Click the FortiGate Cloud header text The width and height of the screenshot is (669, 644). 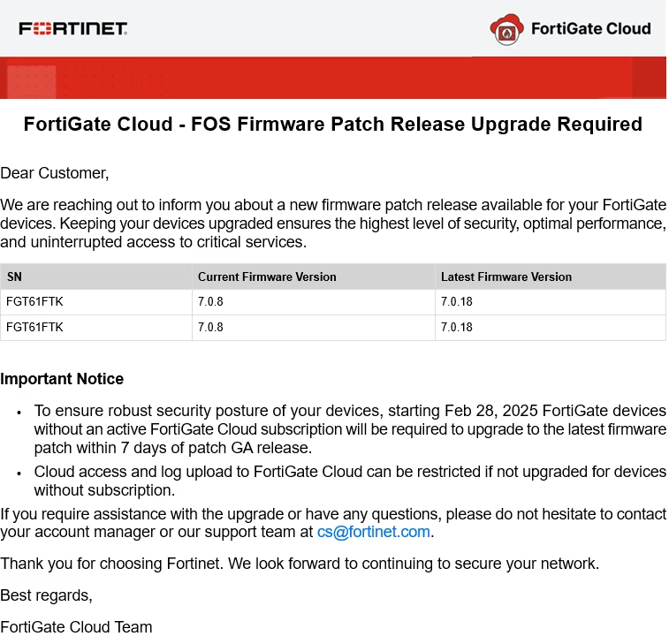(x=591, y=28)
